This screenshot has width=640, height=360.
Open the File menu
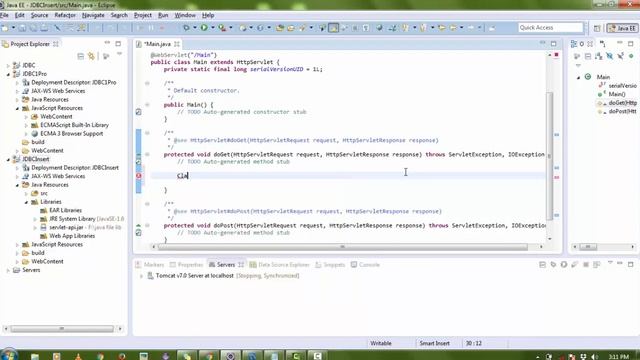pyautogui.click(x=4, y=15)
